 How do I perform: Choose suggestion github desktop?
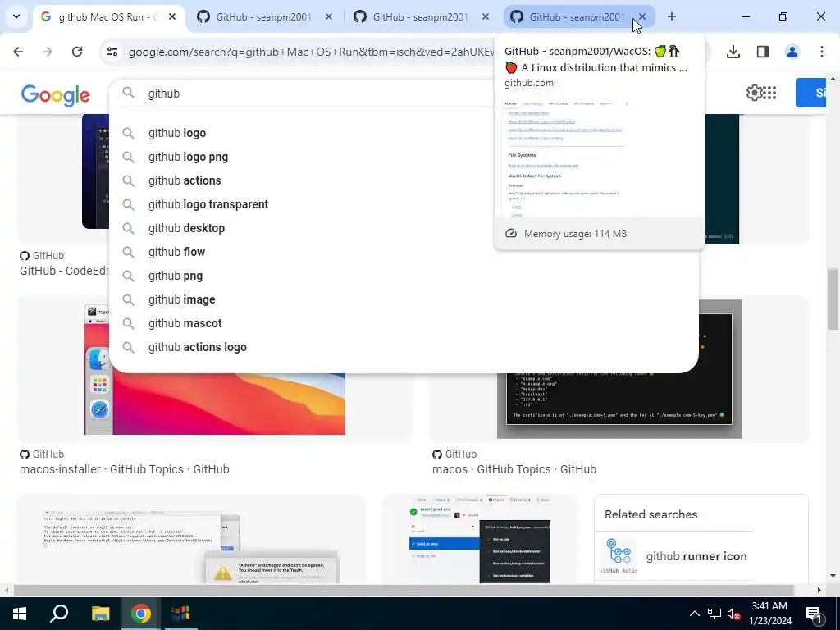coord(186,228)
